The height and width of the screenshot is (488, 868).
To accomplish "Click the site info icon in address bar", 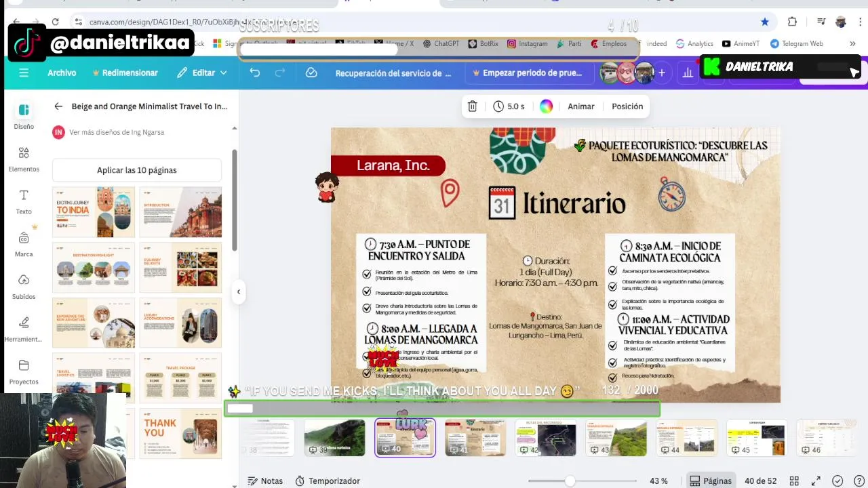I will 79,22.
